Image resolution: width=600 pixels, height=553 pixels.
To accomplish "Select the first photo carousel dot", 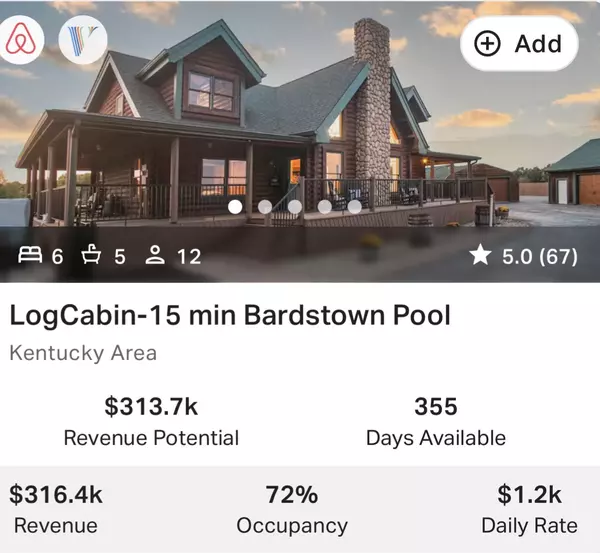I will pyautogui.click(x=235, y=207).
